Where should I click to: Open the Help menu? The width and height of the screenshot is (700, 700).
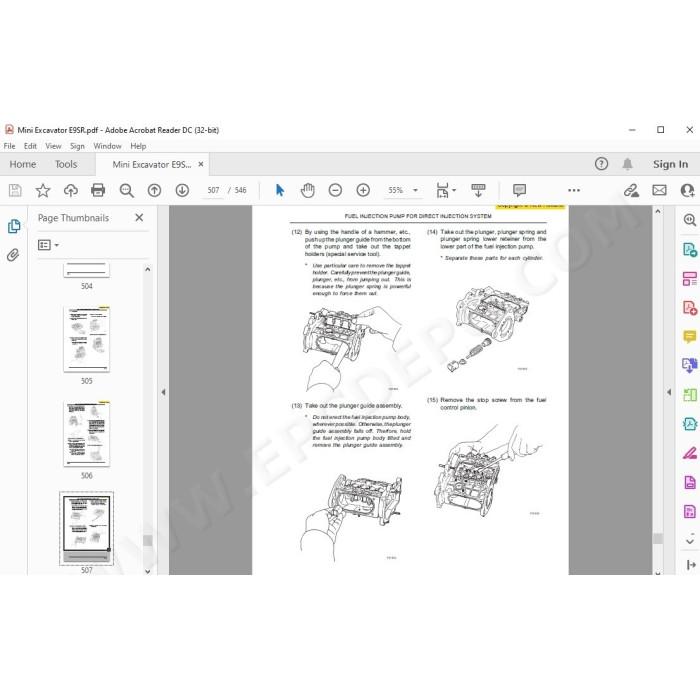point(138,146)
